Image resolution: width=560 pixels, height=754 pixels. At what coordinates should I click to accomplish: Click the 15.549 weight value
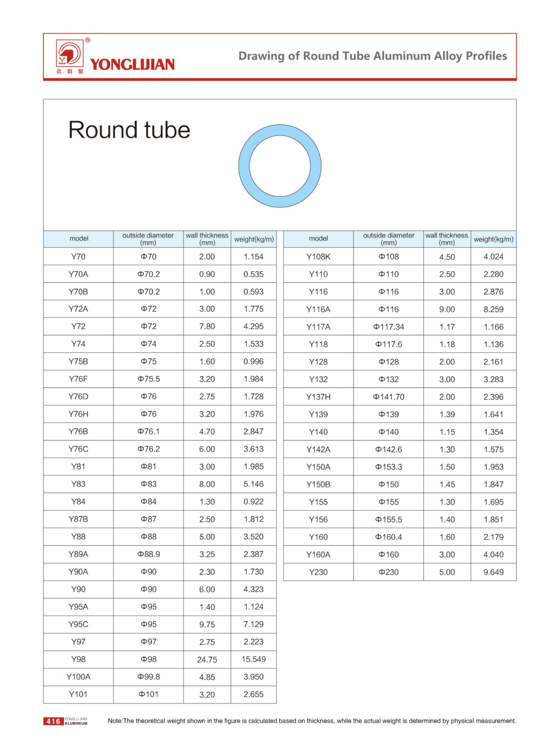click(x=254, y=659)
